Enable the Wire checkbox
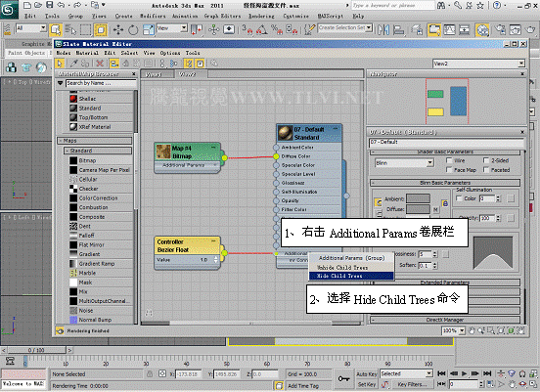540x392 pixels. (449, 160)
